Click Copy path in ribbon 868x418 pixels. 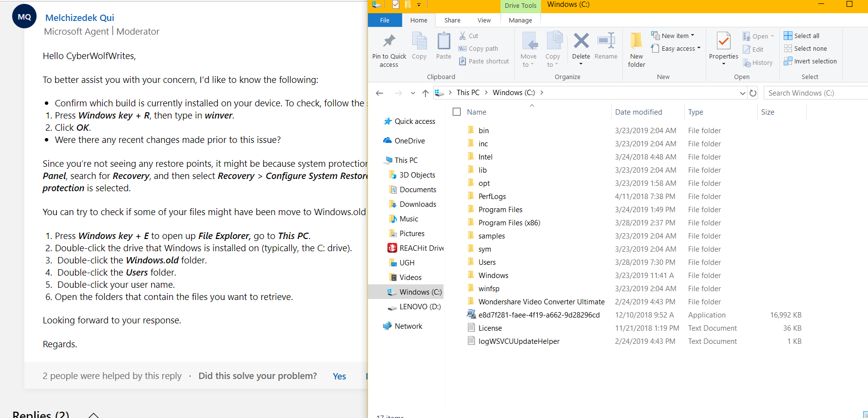coord(478,48)
